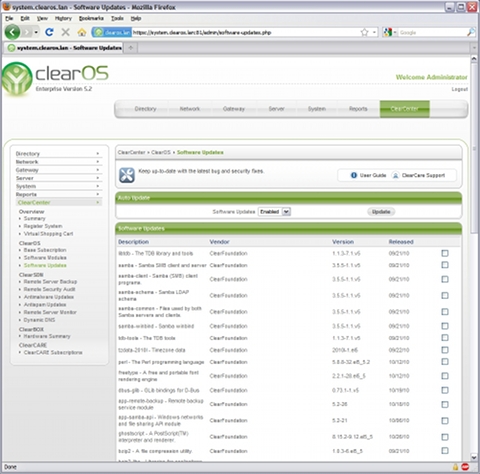
Task: Click the Update button
Action: click(381, 212)
